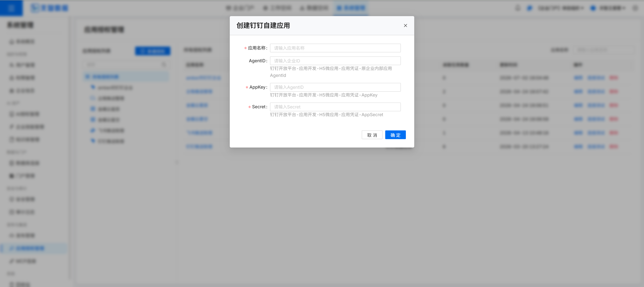Click the 取消 button
This screenshot has width=644, height=287.
[x=372, y=135]
